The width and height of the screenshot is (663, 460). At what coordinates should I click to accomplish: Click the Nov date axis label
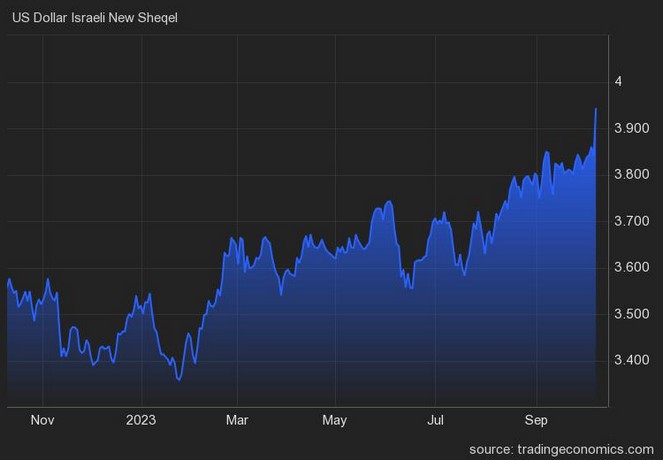click(x=42, y=420)
